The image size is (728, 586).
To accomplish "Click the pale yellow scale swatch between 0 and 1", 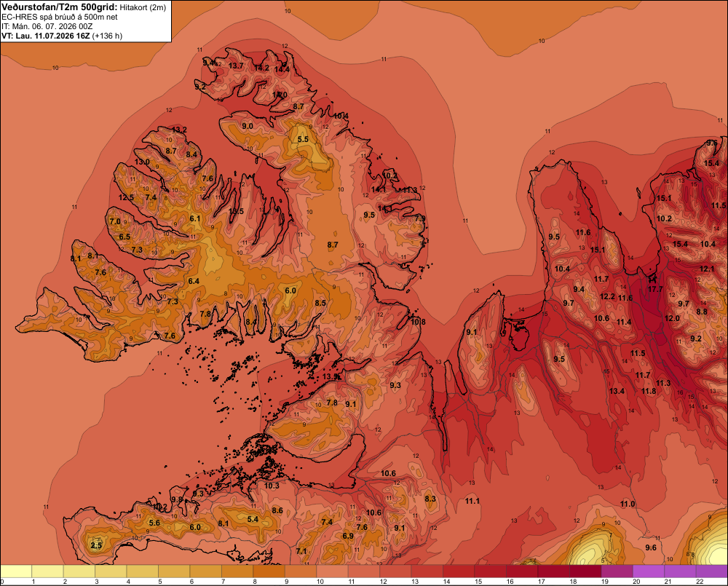I will coord(16,571).
